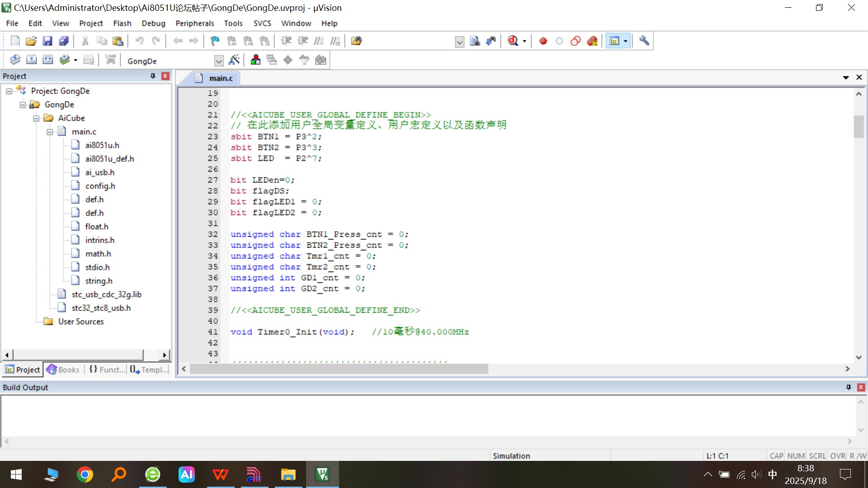Select ai8051u_def.h in project tree
The height and width of the screenshot is (488, 868).
click(x=109, y=159)
